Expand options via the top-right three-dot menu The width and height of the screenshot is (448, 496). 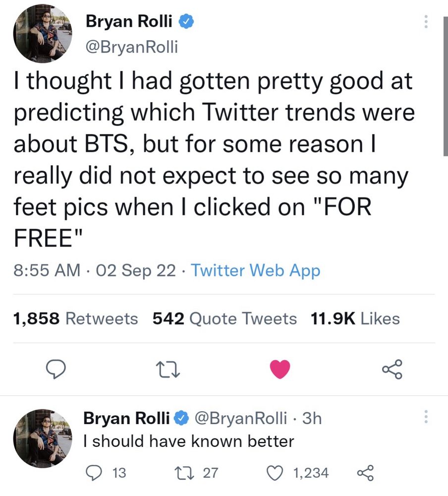point(425,22)
